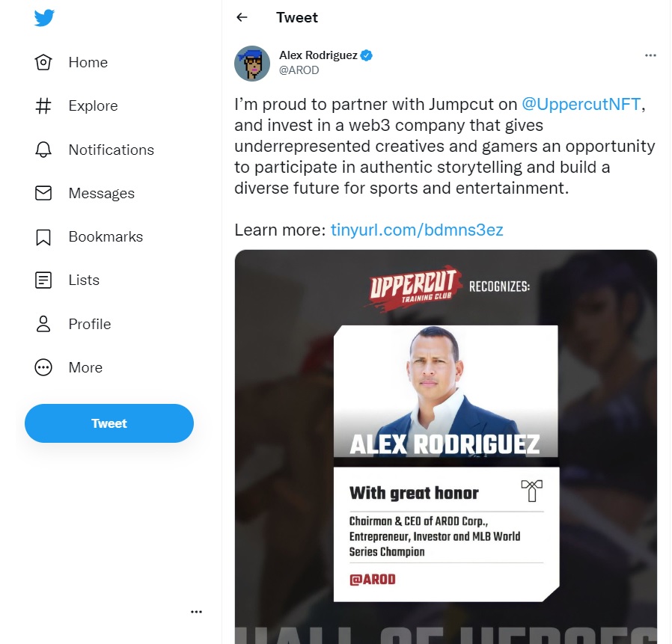Click the Twitter bird logo
This screenshot has height=644, width=672.
click(x=44, y=17)
